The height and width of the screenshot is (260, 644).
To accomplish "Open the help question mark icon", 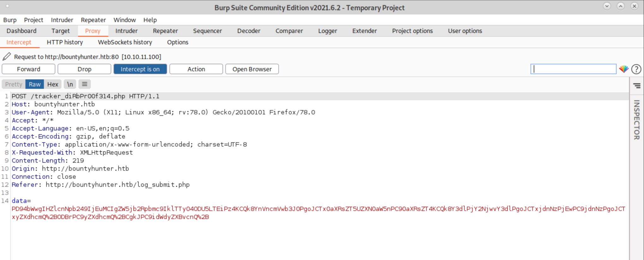I will 636,69.
